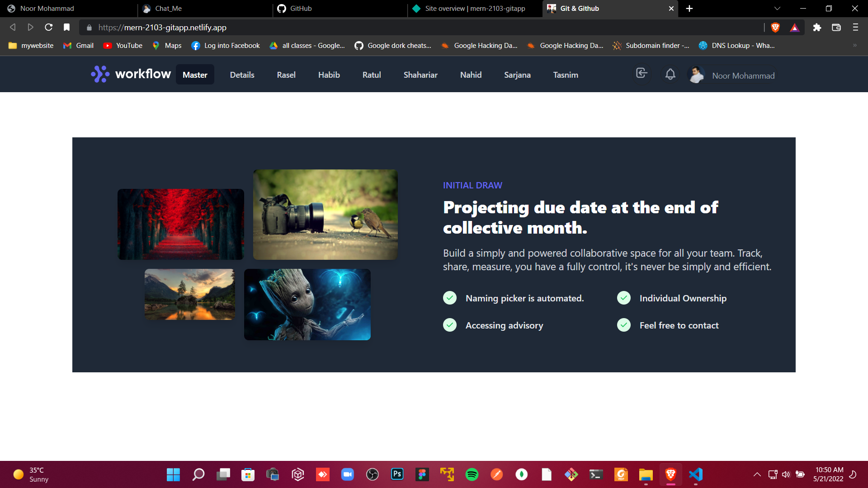Screen dimensions: 868x488
Task: Open Brave Shields icon in address bar
Action: point(775,28)
